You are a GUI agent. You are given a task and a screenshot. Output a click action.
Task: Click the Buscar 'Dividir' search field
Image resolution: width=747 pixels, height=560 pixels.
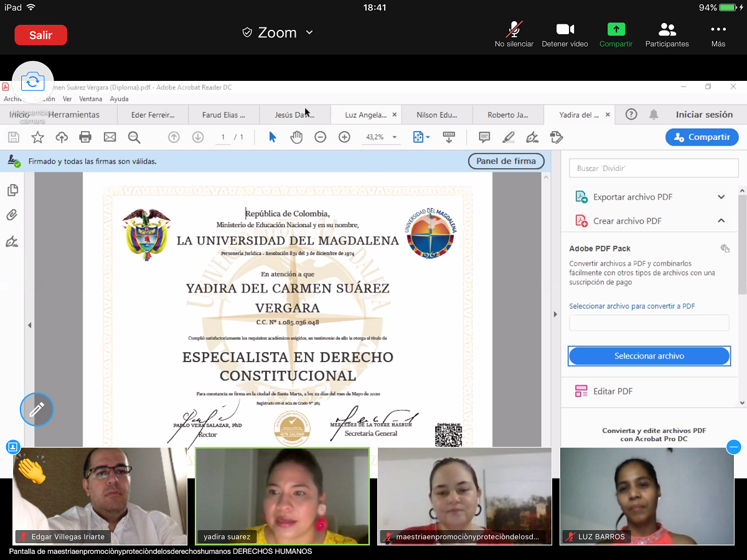(x=654, y=168)
